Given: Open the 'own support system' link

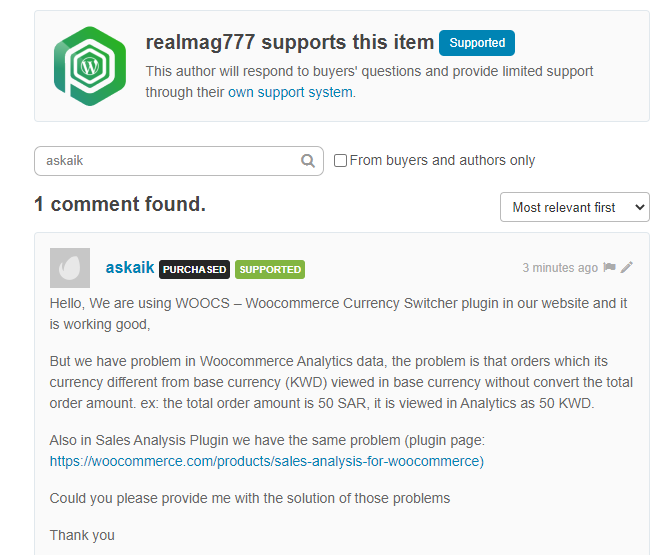Looking at the screenshot, I should pos(290,92).
